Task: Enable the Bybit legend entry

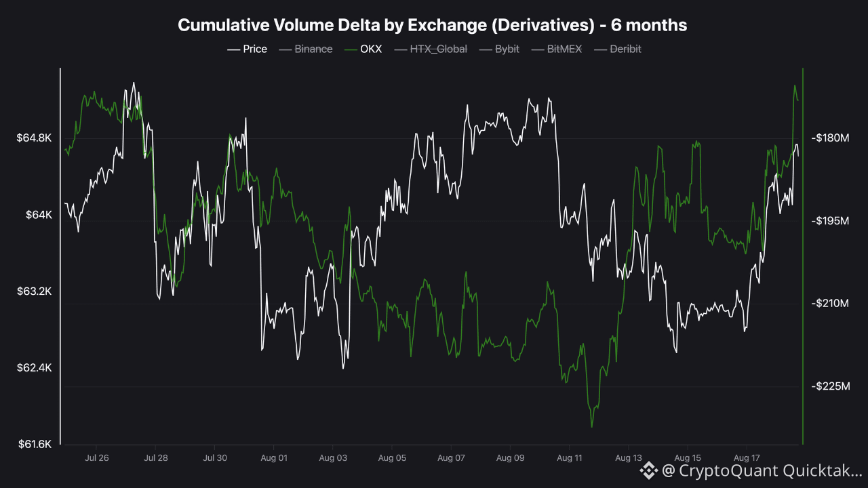Action: pos(499,49)
